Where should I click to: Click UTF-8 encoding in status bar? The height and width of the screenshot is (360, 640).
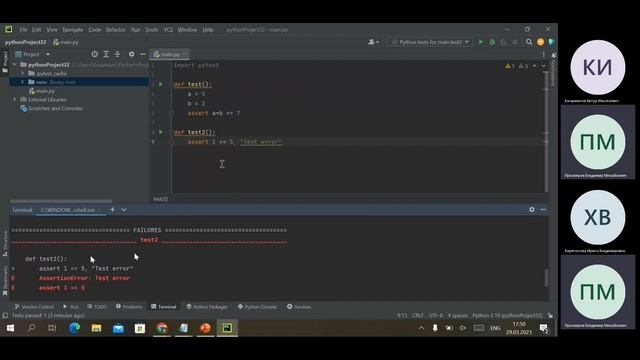[436, 316]
